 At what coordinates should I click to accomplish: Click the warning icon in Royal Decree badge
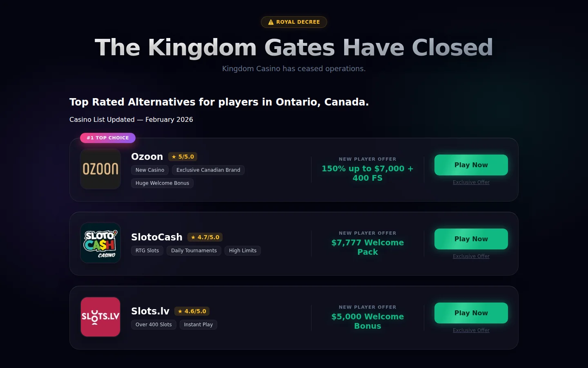click(x=270, y=22)
